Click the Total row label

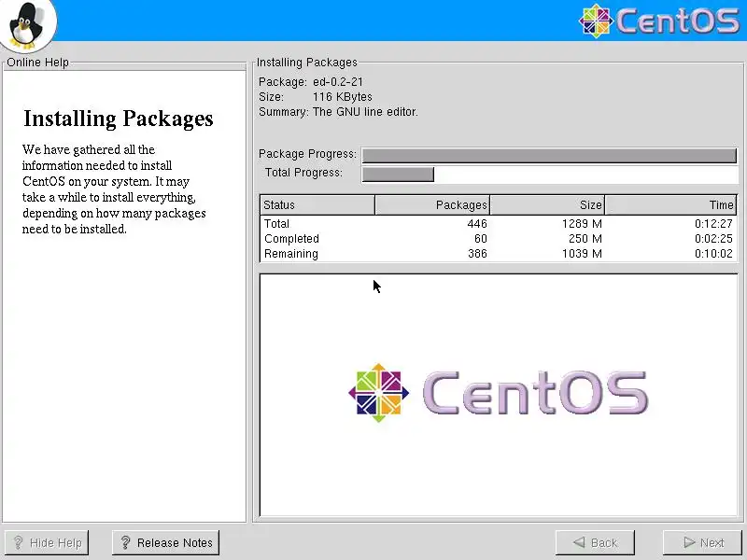(276, 224)
